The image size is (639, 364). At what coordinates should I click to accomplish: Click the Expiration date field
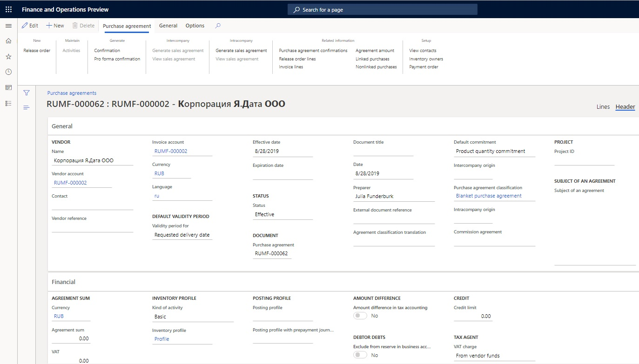coord(283,174)
